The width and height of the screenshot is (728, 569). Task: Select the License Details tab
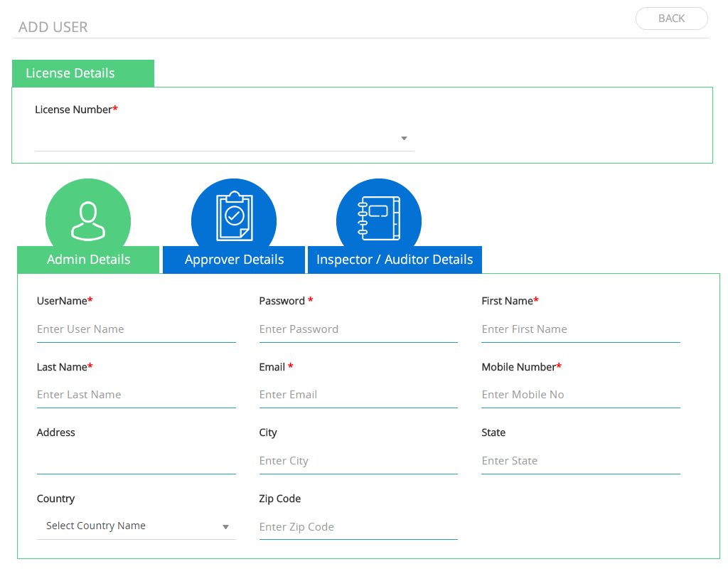83,73
